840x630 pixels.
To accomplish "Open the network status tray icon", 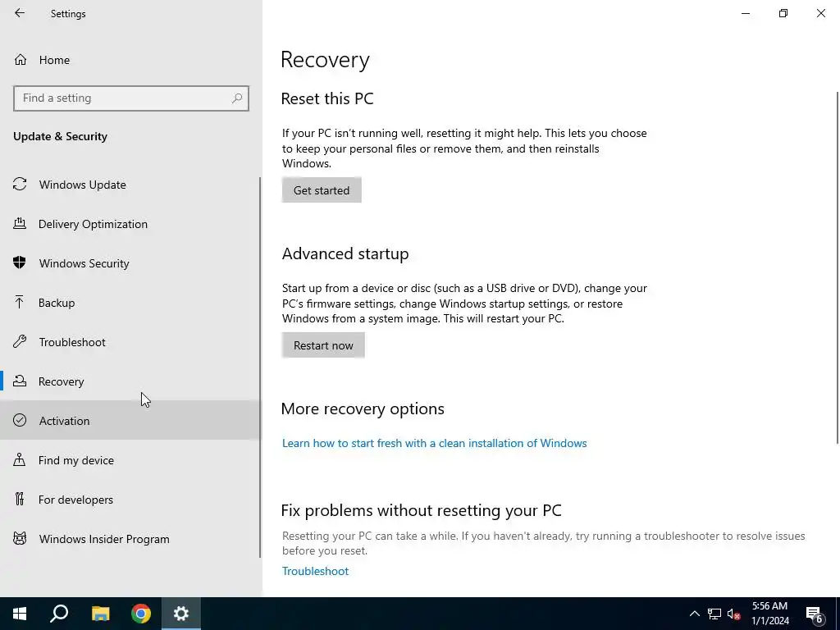I will pyautogui.click(x=714, y=614).
